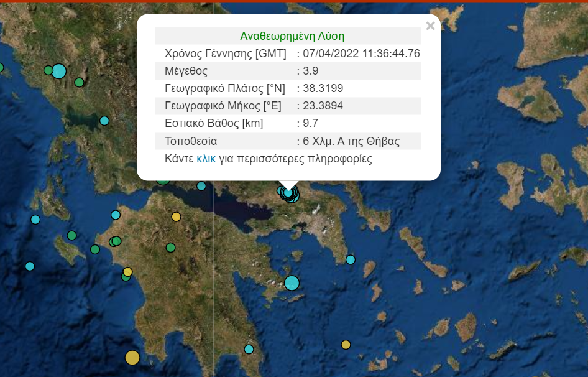Screen dimensions: 588x377
Task: Click the large cyan marker in northwestern Greece
Action: 58,71
